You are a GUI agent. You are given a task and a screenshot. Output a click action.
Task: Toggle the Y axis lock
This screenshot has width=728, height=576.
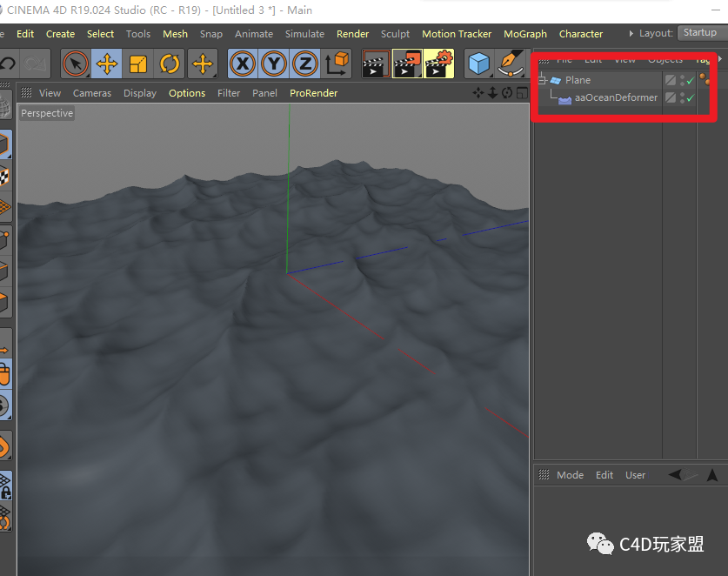274,64
